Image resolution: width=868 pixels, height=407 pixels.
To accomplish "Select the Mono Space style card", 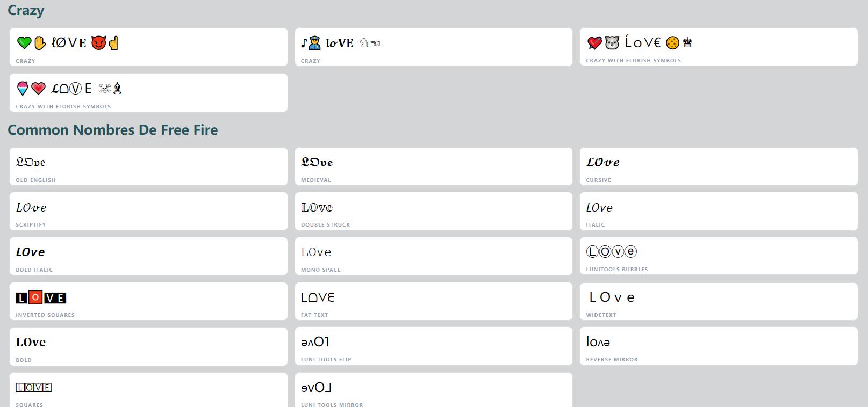I will pyautogui.click(x=433, y=257).
